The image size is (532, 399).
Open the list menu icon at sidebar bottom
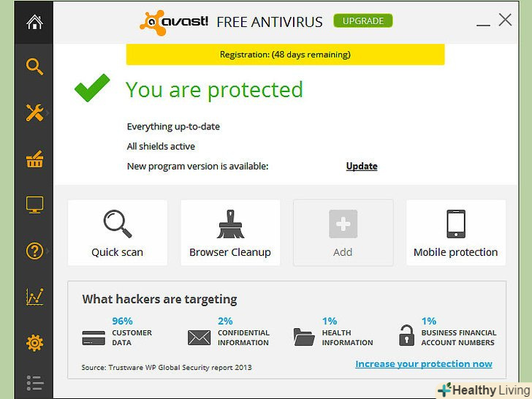pos(34,383)
